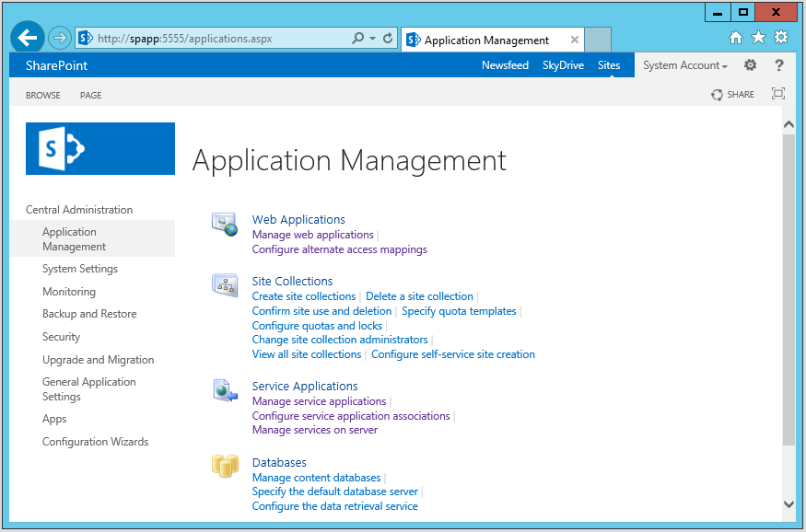Open Confirm site use and deletion
This screenshot has height=532, width=806.
click(x=321, y=311)
